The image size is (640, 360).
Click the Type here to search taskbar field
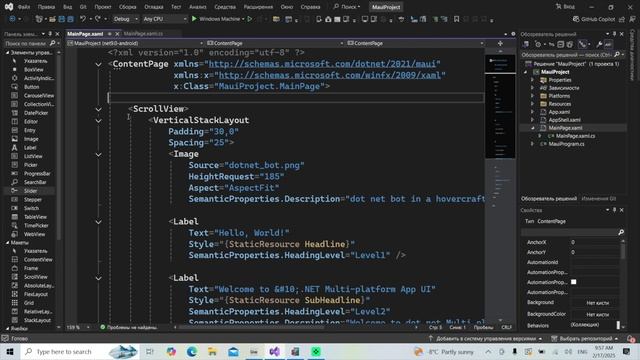pos(80,351)
